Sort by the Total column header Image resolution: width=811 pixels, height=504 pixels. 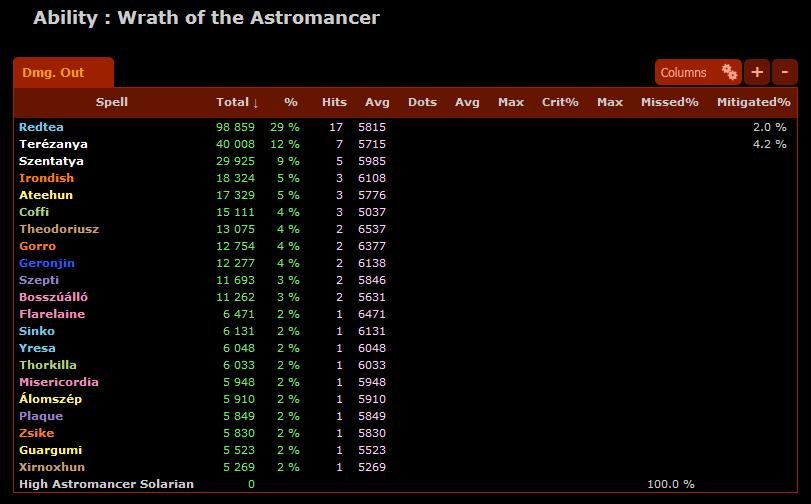click(x=237, y=102)
